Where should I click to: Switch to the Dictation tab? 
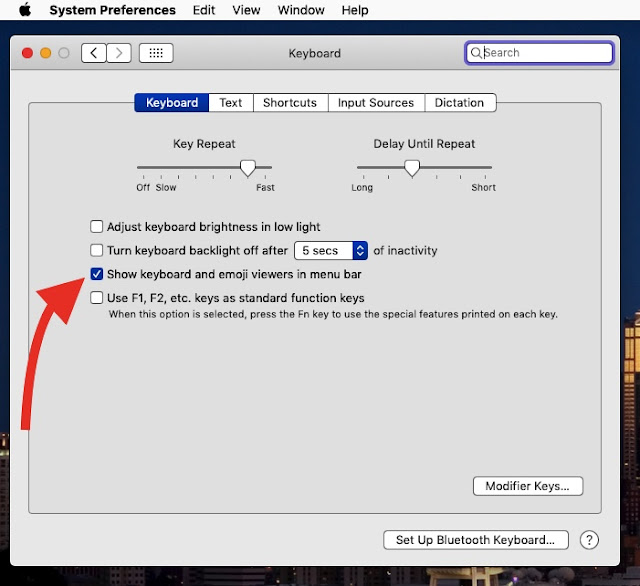click(460, 102)
